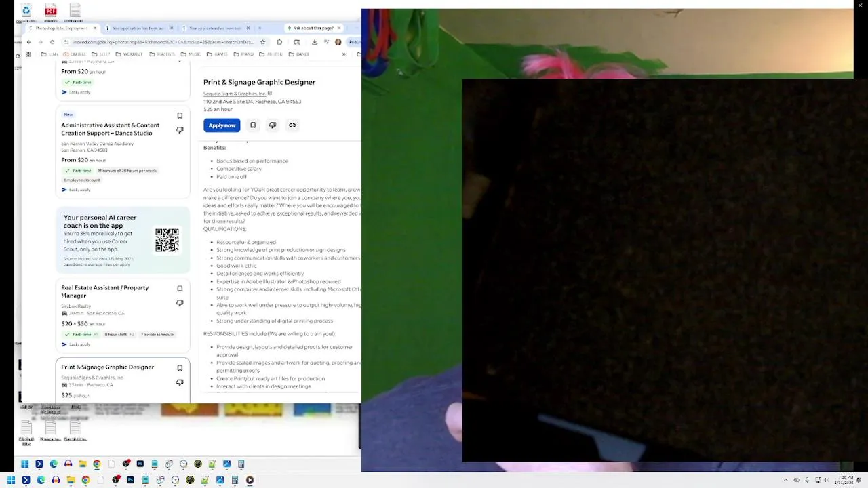Click the volume icon in system tray
The width and height of the screenshot is (868, 488).
click(827, 480)
